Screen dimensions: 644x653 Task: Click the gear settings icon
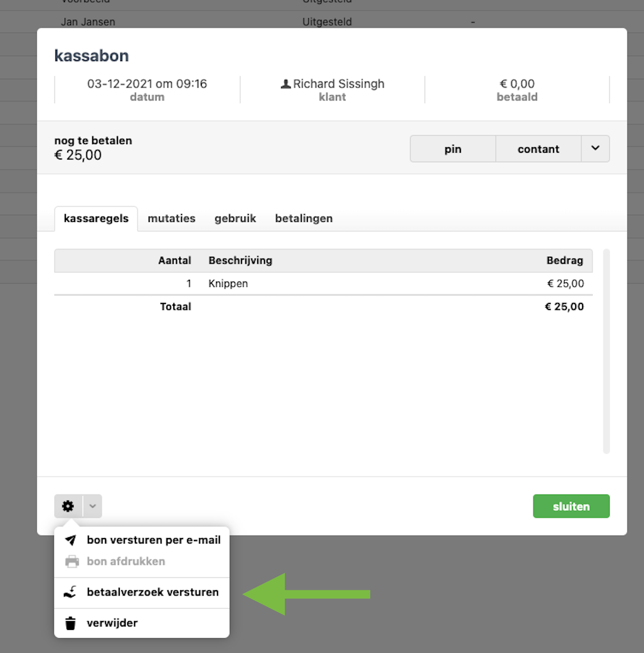pyautogui.click(x=68, y=506)
